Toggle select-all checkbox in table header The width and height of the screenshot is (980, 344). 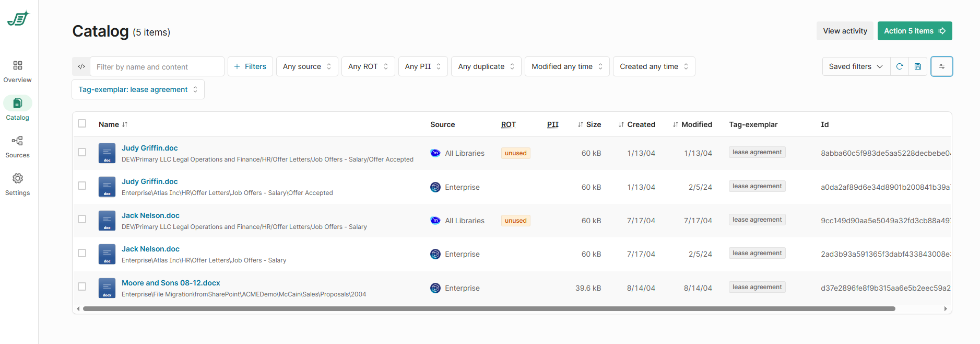tap(82, 124)
